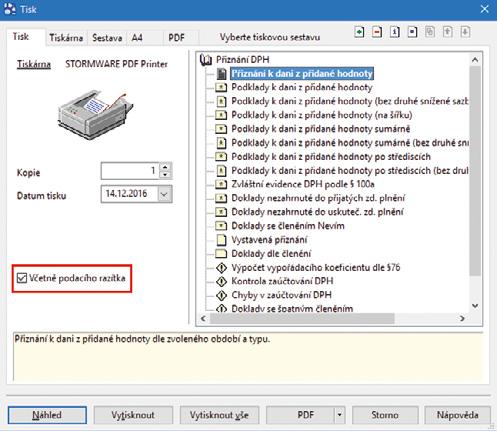497x431 pixels.
Task: Open the Datum tisku date dropdown
Action: [x=164, y=194]
